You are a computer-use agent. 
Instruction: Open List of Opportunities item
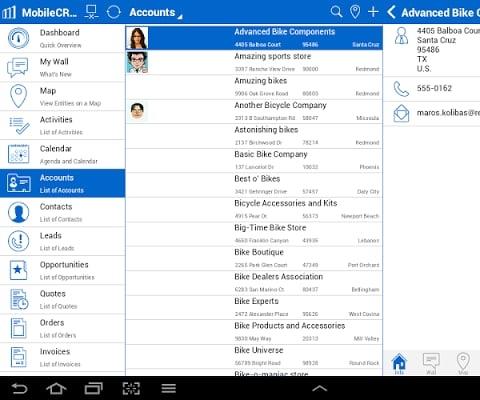click(63, 270)
